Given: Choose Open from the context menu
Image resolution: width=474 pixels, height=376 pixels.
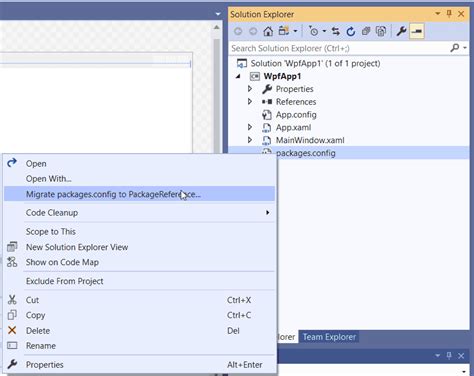Looking at the screenshot, I should pyautogui.click(x=139, y=164).
